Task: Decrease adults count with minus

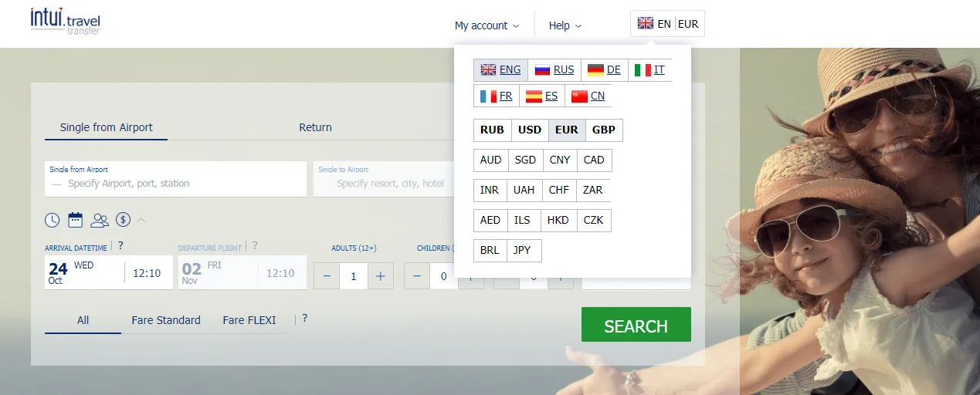Action: click(x=327, y=275)
